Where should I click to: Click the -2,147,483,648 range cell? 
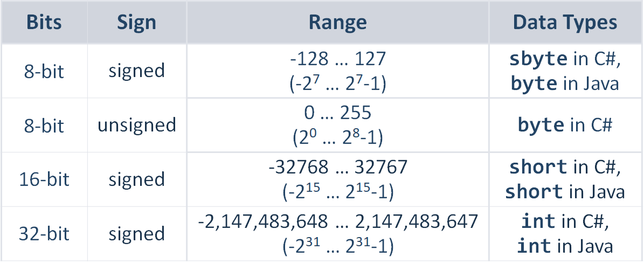click(337, 234)
